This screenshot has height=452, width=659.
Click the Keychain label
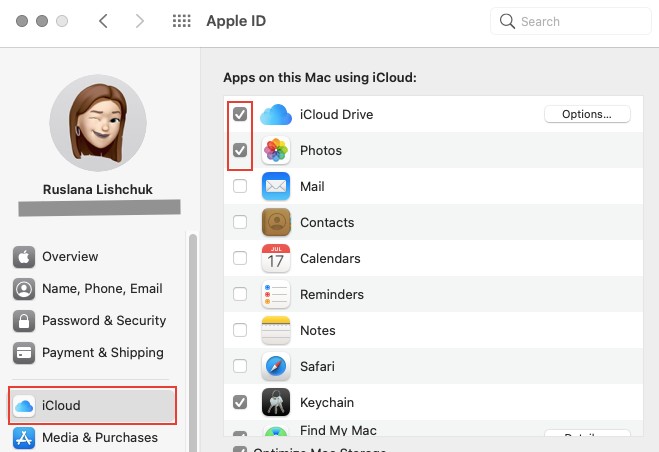point(327,403)
